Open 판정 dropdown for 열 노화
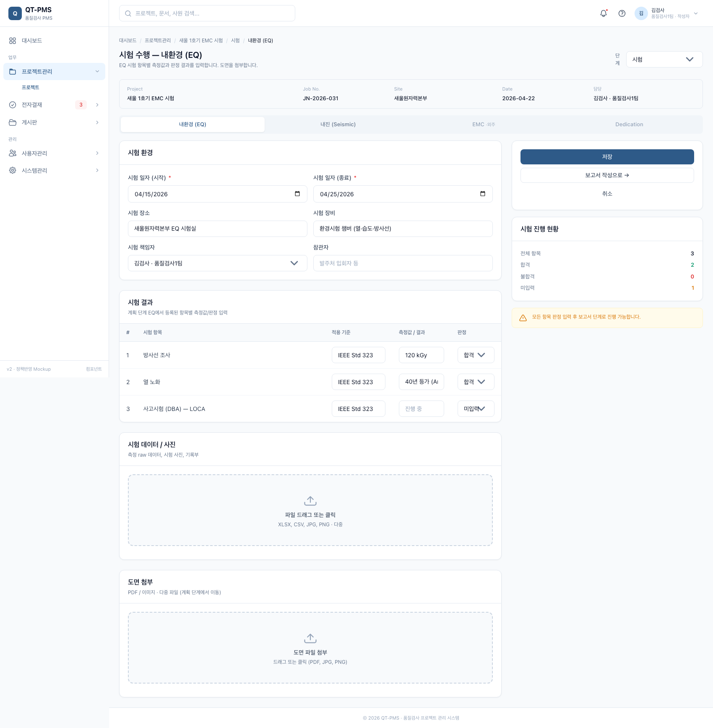This screenshot has width=713, height=728. 476,382
